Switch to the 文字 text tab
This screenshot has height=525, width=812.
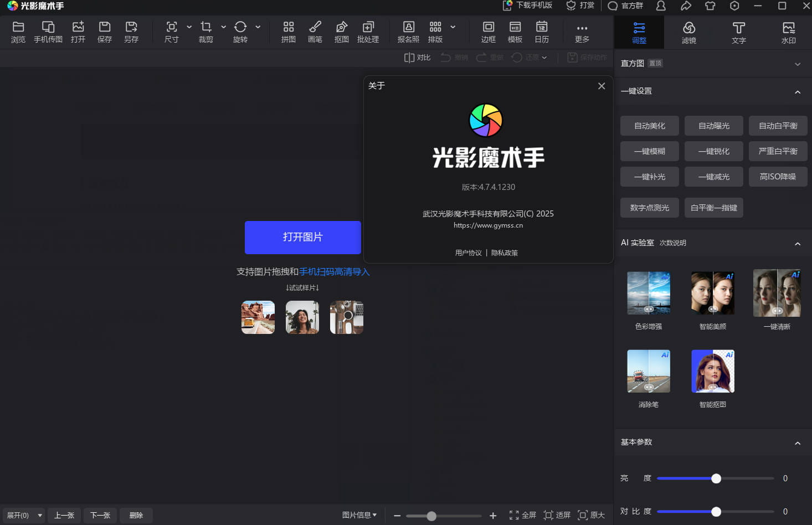(738, 32)
